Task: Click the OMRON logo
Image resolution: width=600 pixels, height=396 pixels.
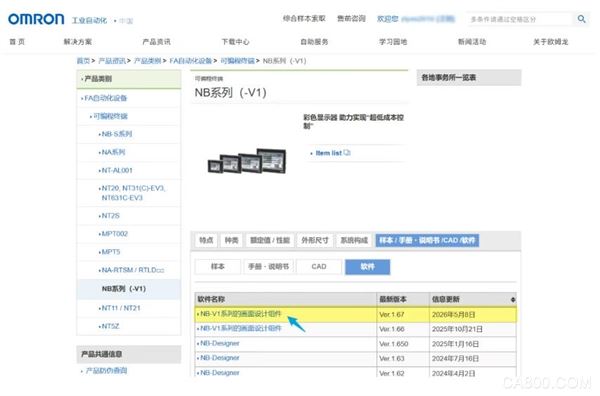Action: tap(36, 19)
